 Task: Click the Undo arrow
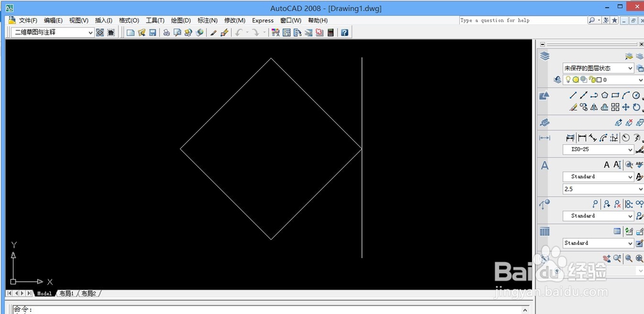(239, 32)
